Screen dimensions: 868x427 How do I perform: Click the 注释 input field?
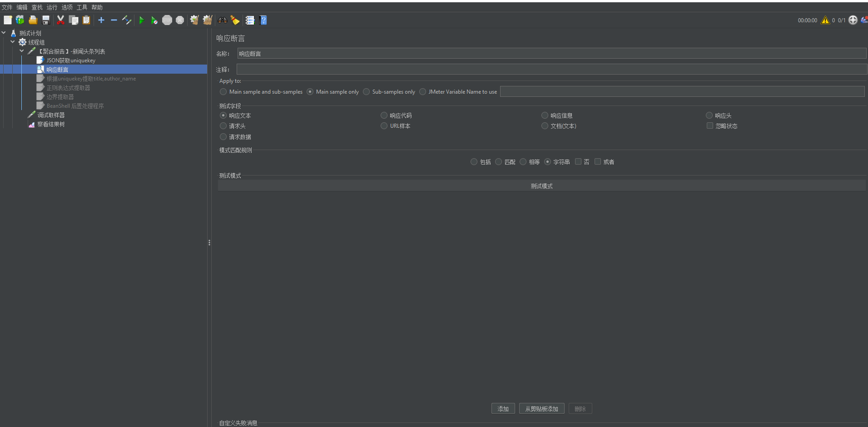coord(551,69)
